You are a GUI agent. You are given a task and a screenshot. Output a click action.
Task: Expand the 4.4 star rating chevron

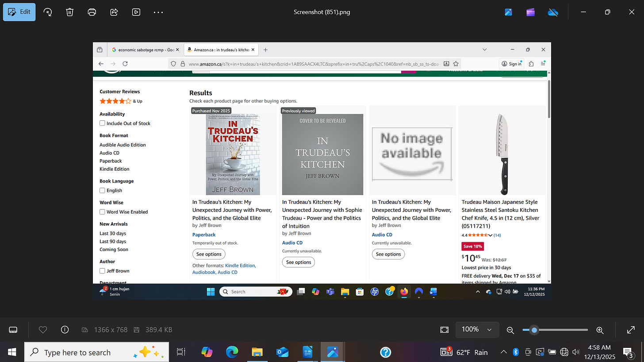[x=491, y=235]
